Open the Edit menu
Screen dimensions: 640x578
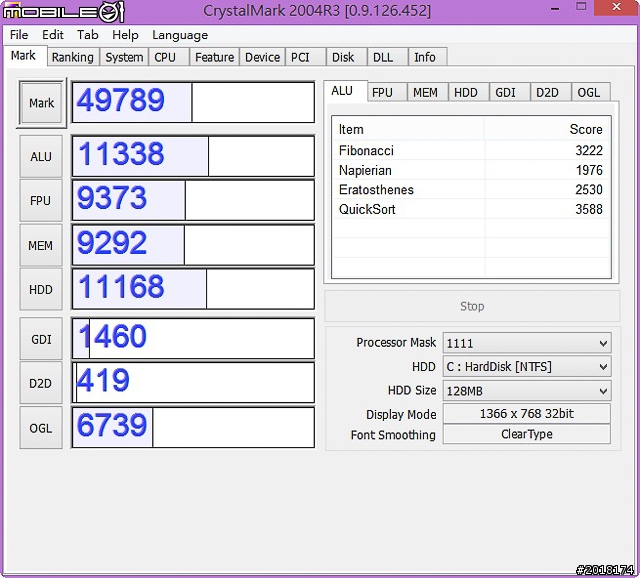(x=53, y=35)
